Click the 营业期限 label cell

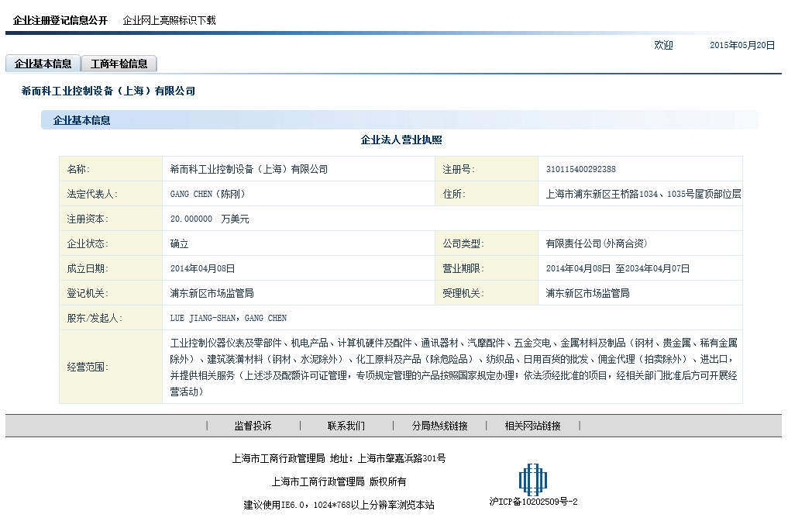coord(487,268)
